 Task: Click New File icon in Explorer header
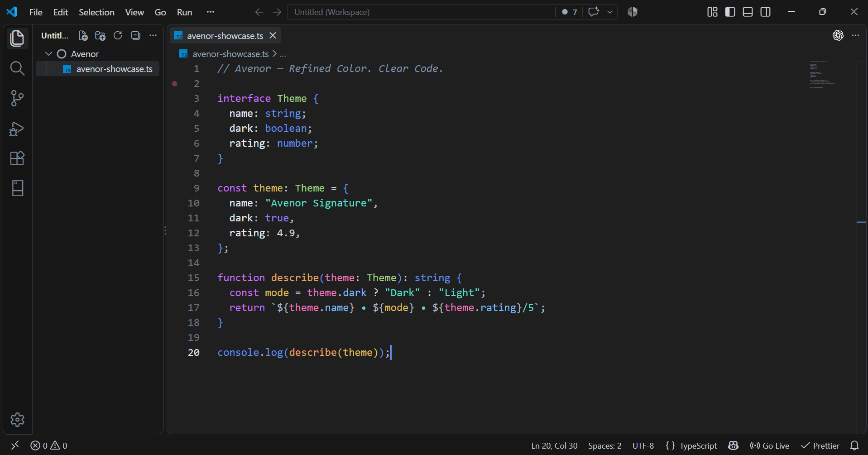pos(83,35)
